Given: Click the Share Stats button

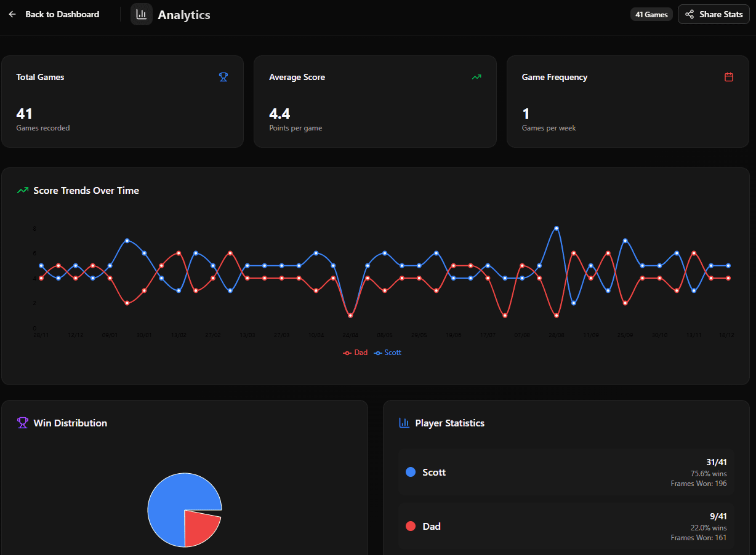Looking at the screenshot, I should click(x=714, y=14).
